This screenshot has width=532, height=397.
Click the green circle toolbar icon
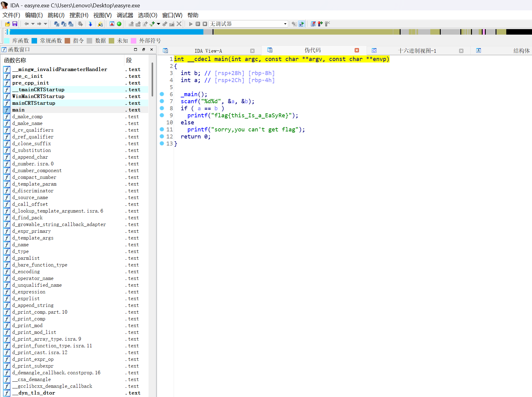pos(119,24)
